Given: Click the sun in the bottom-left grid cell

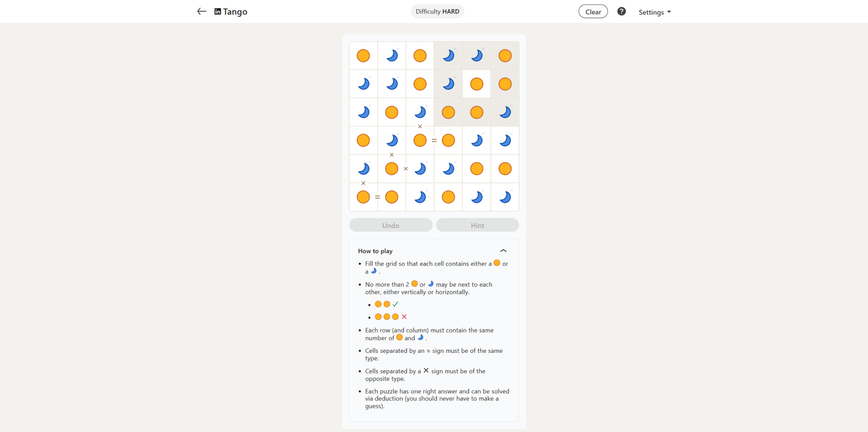Looking at the screenshot, I should pos(363,197).
